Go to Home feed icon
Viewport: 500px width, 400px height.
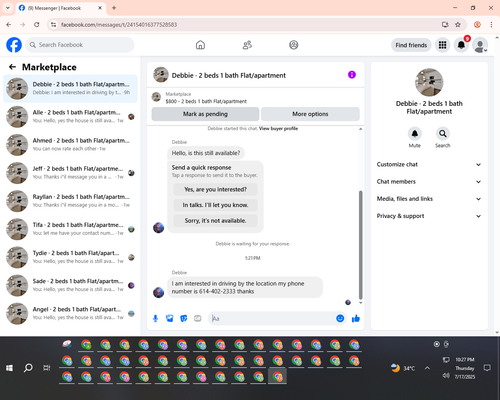(200, 45)
